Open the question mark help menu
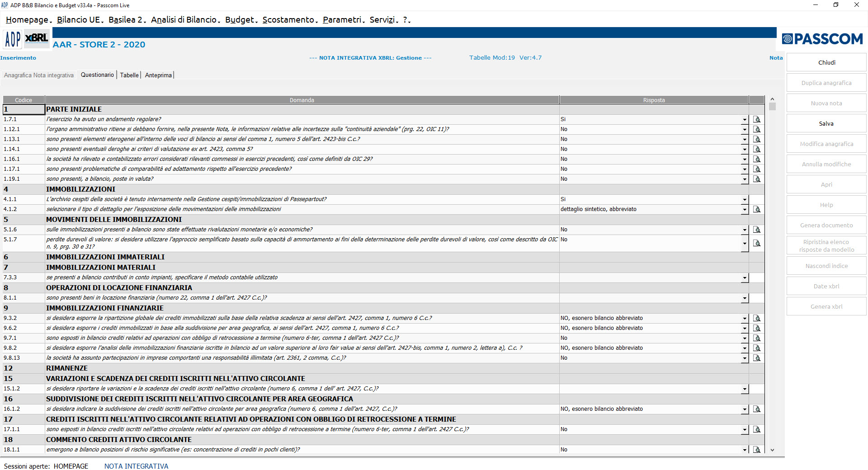 tap(406, 20)
